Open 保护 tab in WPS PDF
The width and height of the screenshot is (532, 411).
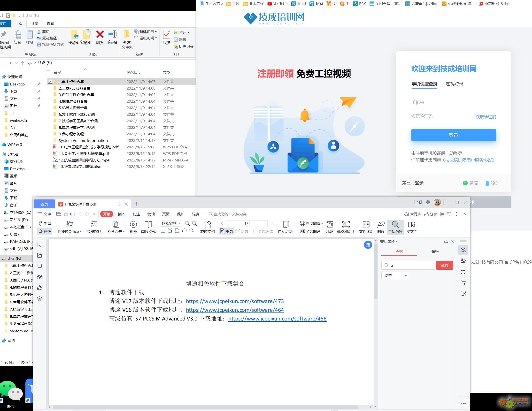tap(180, 214)
